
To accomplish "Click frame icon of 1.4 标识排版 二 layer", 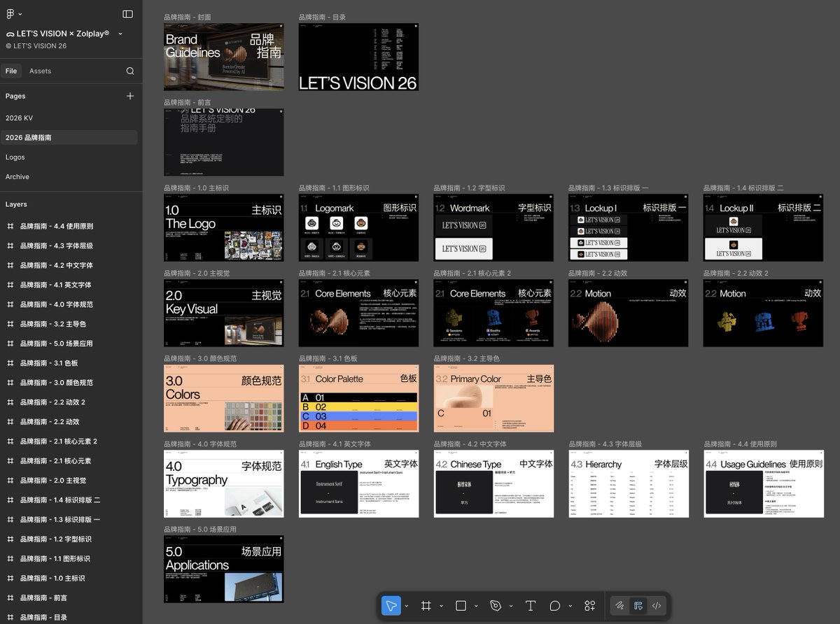I will pyautogui.click(x=10, y=500).
